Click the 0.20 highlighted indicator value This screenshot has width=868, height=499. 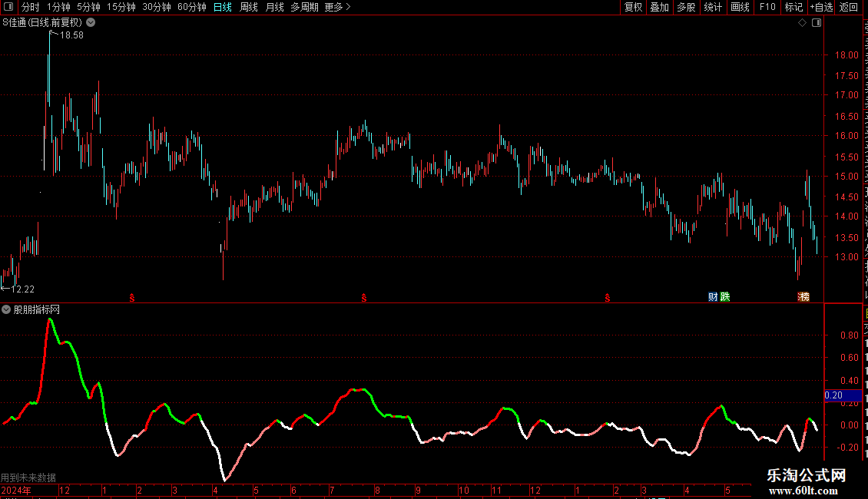click(x=843, y=395)
